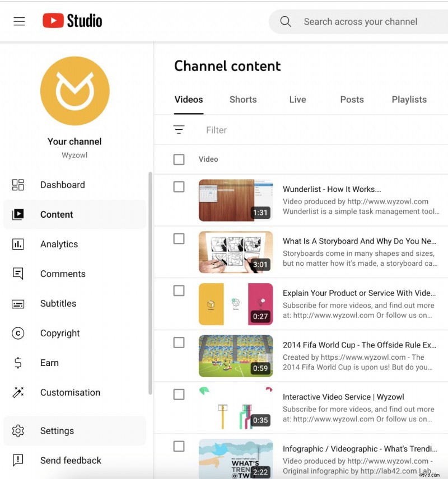The height and width of the screenshot is (479, 448).
Task: Open the What's Trending 2:22 thumbnail
Action: point(236,459)
